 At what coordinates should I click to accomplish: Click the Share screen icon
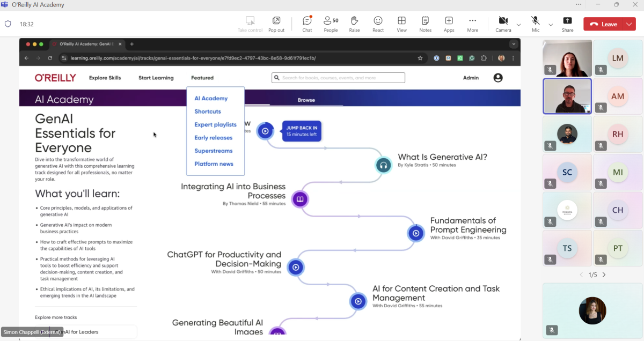tap(567, 24)
